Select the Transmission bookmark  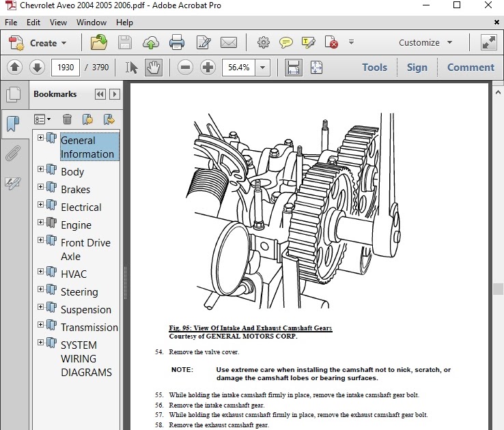click(89, 327)
